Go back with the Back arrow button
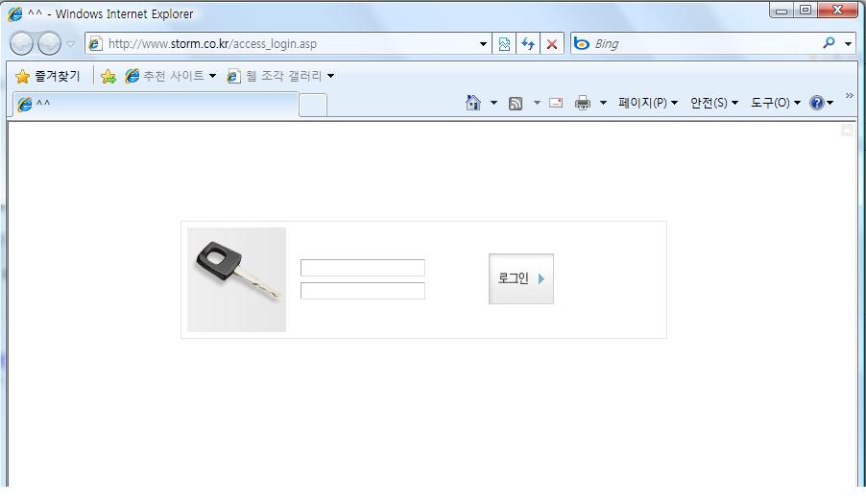 21,43
